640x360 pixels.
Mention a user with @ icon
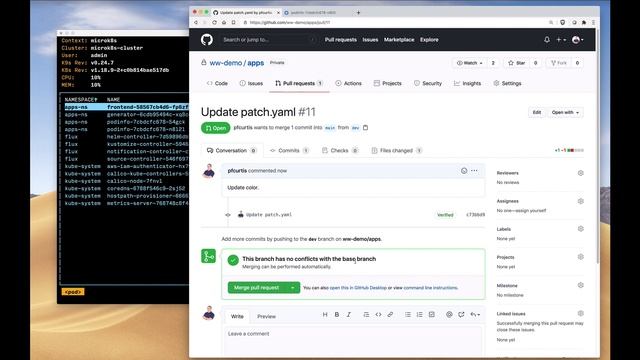click(x=449, y=314)
